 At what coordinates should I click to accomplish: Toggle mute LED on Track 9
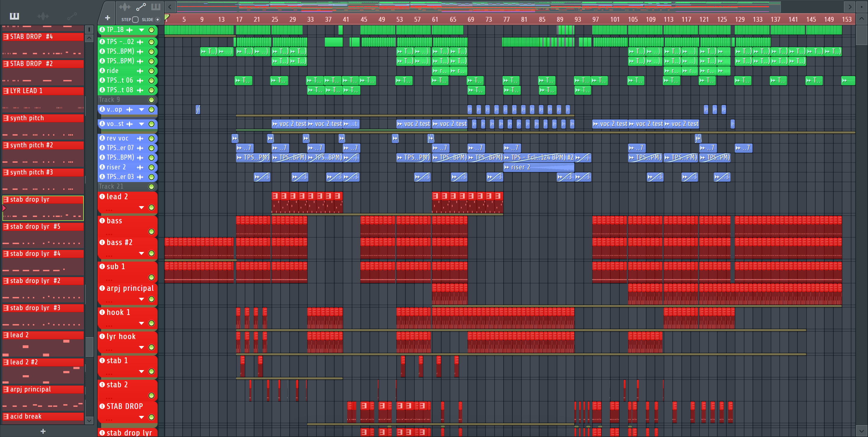tap(152, 100)
